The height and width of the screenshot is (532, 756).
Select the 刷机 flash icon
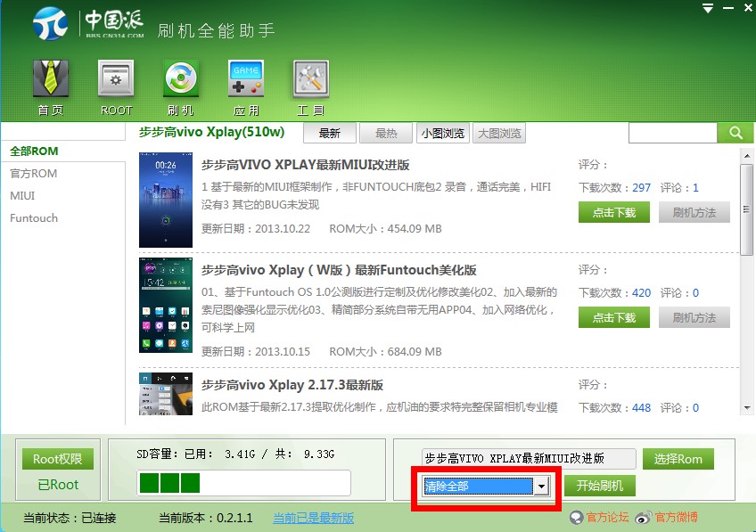tap(181, 79)
